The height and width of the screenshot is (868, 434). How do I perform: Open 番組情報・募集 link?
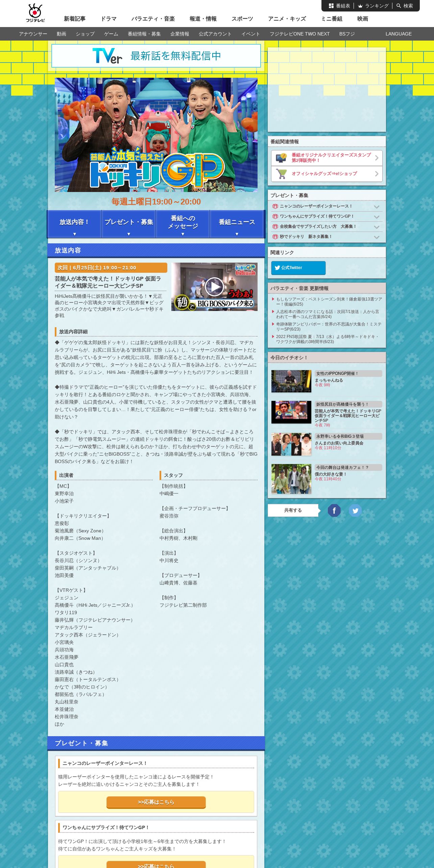(x=144, y=34)
